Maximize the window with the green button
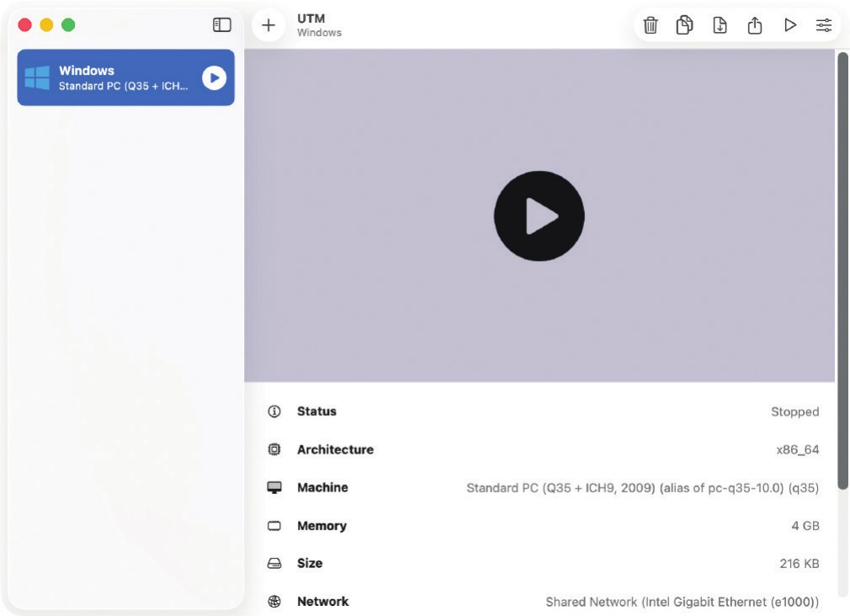This screenshot has height=616, width=850. click(68, 25)
